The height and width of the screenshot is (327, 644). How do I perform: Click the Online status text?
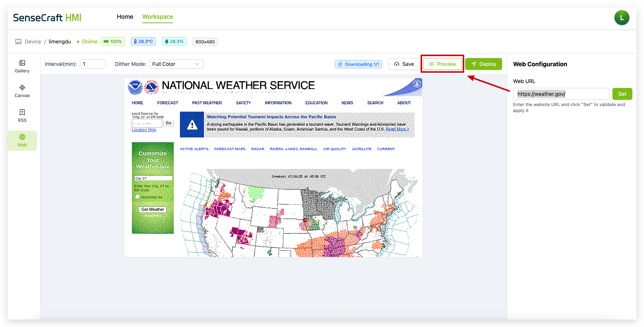(90, 42)
